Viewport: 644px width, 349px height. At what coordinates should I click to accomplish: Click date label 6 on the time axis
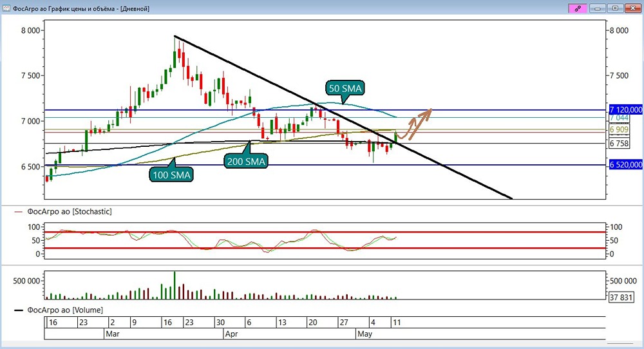click(x=250, y=323)
